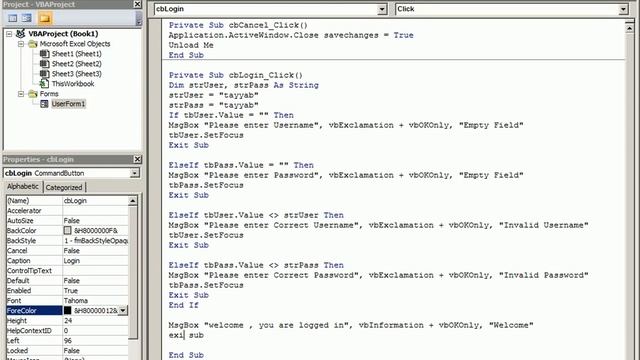Click the 'Private Sub cbCancel_Click()' line
Viewport: 640px width, 360px height.
coord(238,25)
